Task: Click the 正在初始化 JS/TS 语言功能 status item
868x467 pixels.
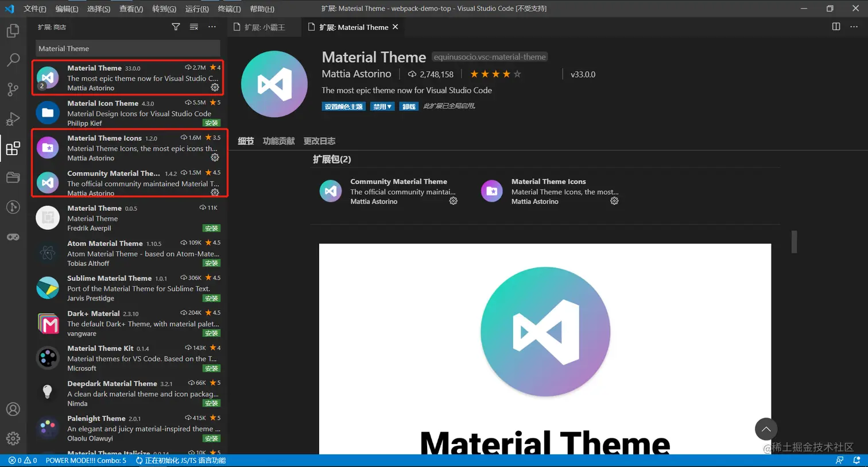Action: coord(181,461)
